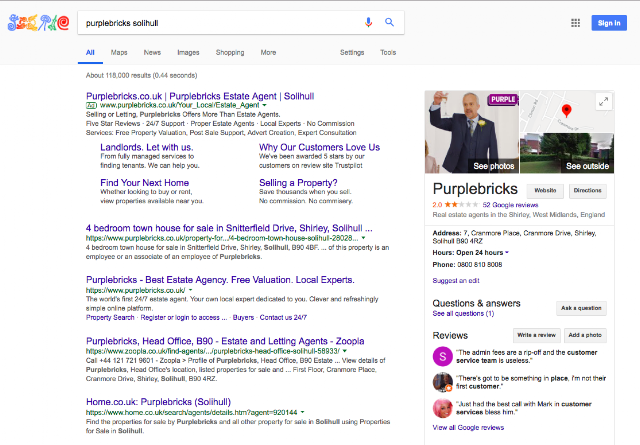Click 'About 118,000 results' text
Viewport: 640px width, 445px height.
coord(141,76)
